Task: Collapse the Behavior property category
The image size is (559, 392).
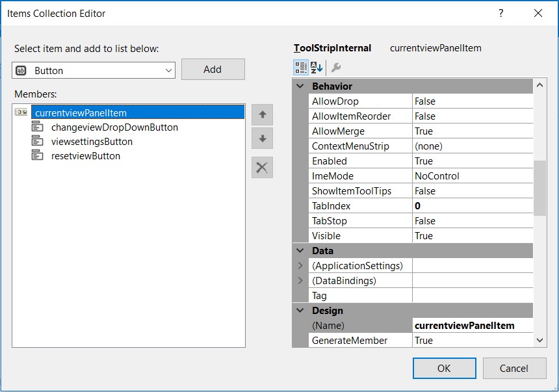Action: [x=300, y=86]
